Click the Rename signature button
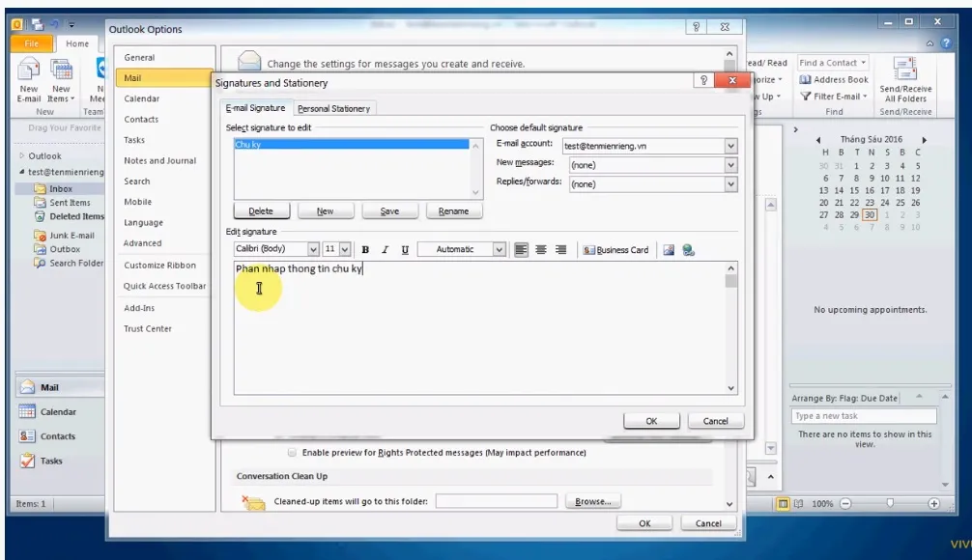972x560 pixels. pyautogui.click(x=453, y=211)
